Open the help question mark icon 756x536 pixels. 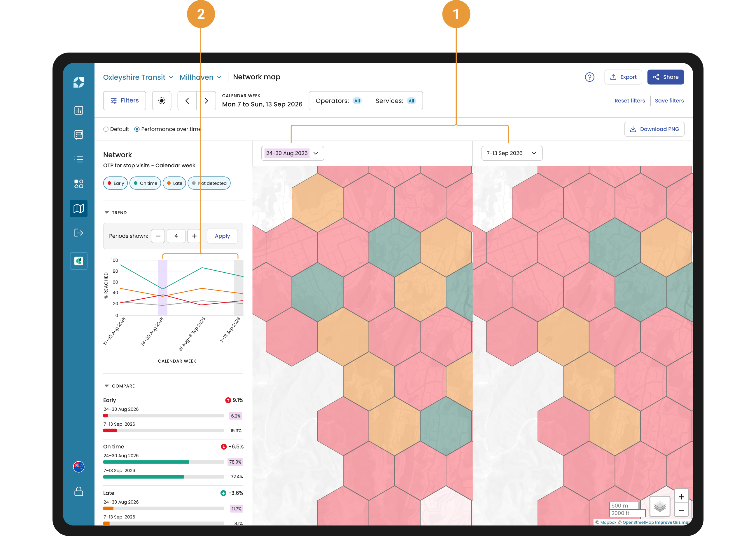tap(589, 77)
